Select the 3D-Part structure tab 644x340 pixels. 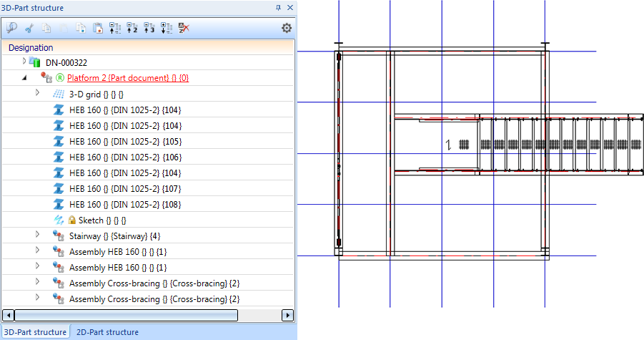(35, 332)
